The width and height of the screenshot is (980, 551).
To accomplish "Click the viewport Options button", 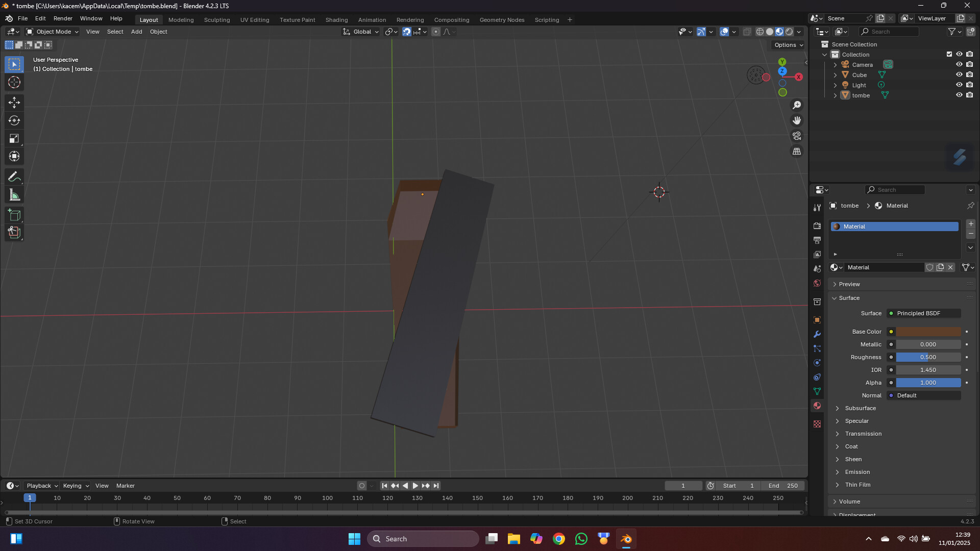I will pyautogui.click(x=788, y=45).
